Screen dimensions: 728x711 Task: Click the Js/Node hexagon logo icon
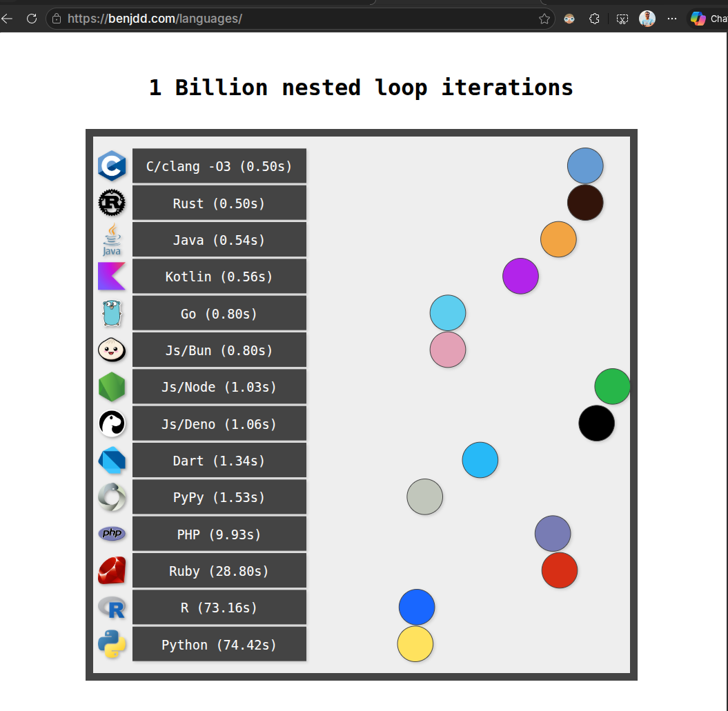pos(112,386)
